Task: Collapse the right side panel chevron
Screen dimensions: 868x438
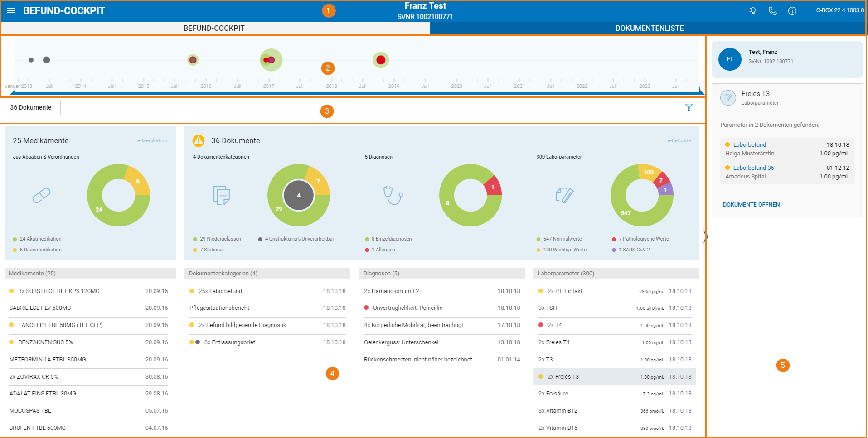Action: tap(705, 236)
